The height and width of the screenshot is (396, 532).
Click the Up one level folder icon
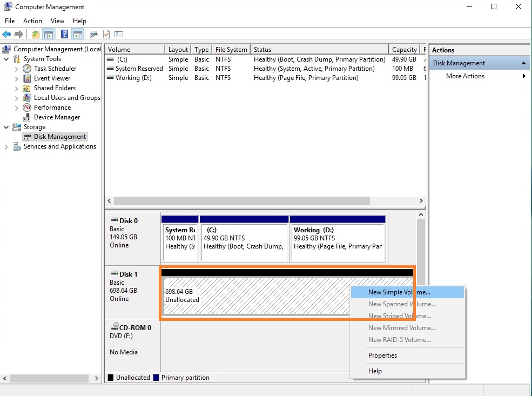point(35,34)
